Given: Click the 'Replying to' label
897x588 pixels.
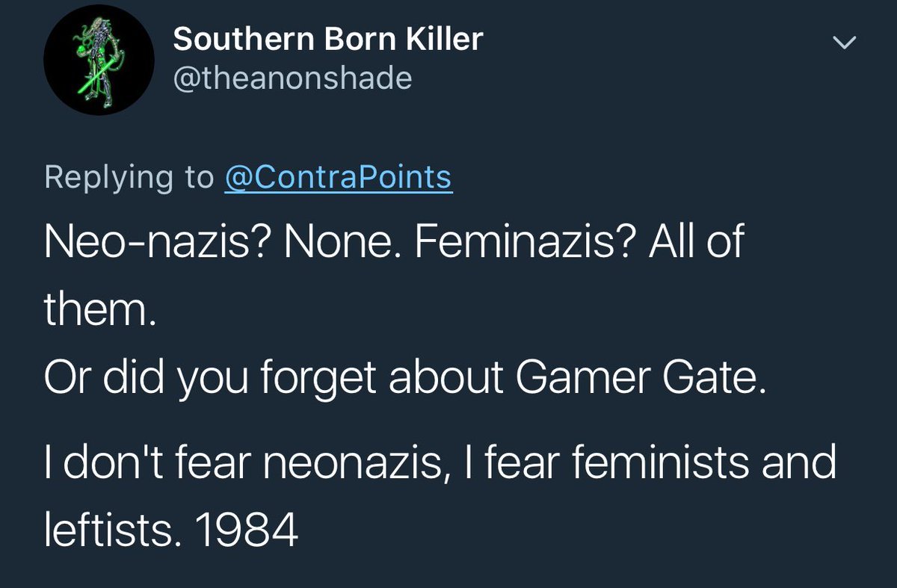Looking at the screenshot, I should click(x=129, y=177).
